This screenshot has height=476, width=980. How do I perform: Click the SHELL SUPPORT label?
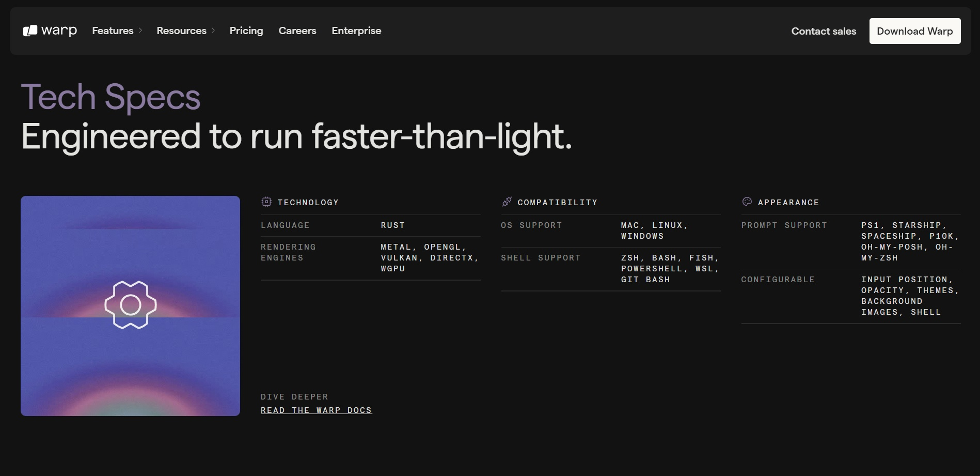541,258
